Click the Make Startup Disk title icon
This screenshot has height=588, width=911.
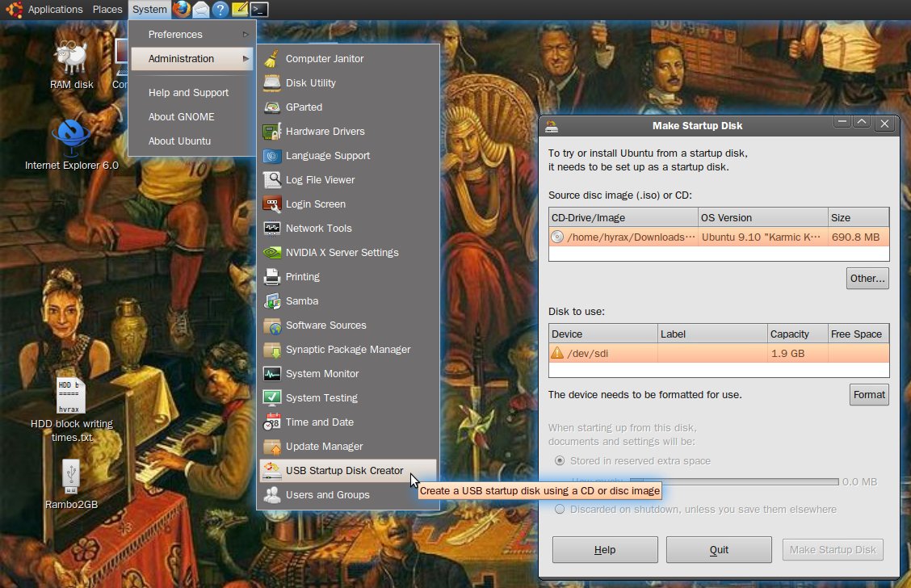552,126
